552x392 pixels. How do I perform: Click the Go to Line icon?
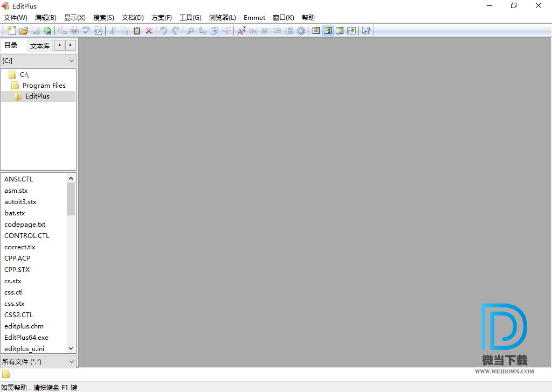226,31
